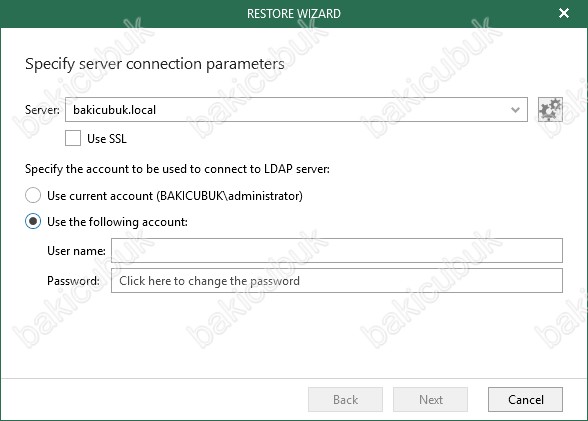Click the 'Server:' field label
The height and width of the screenshot is (421, 588).
pos(42,110)
